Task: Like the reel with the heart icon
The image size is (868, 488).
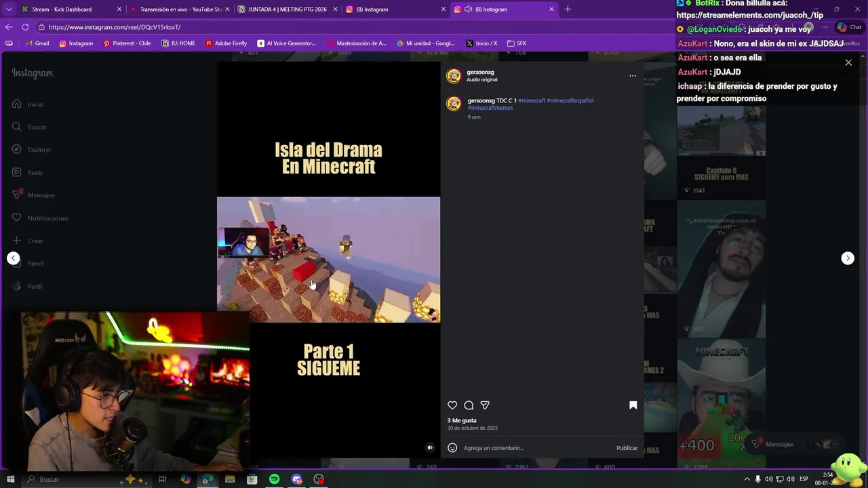Action: coord(452,405)
